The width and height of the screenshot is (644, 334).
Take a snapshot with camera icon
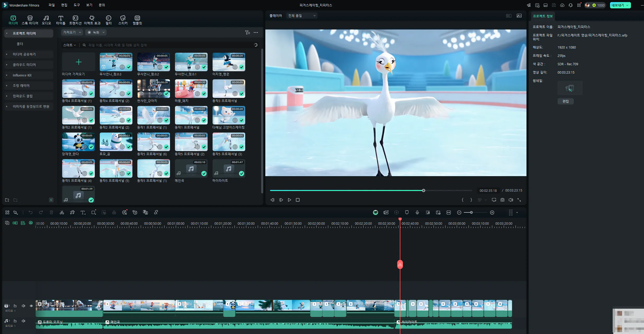502,200
